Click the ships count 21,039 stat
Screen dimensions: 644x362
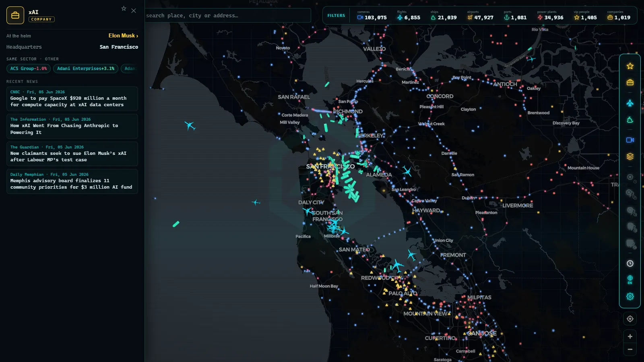(444, 16)
